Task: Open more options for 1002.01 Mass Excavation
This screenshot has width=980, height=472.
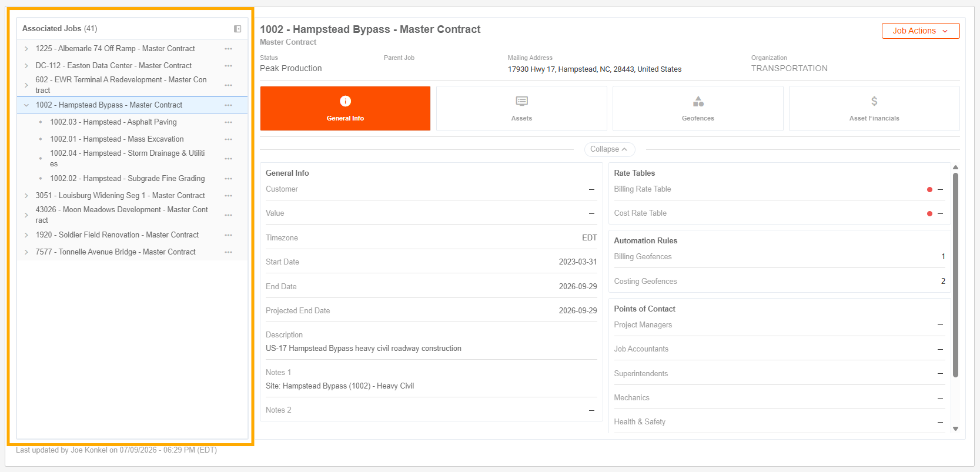Action: click(228, 139)
